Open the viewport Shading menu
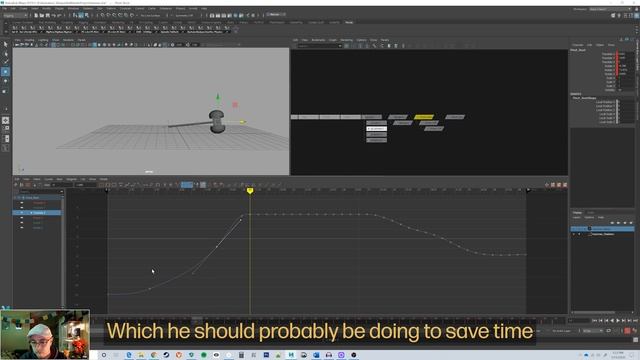The width and height of the screenshot is (640, 360). 29,40
